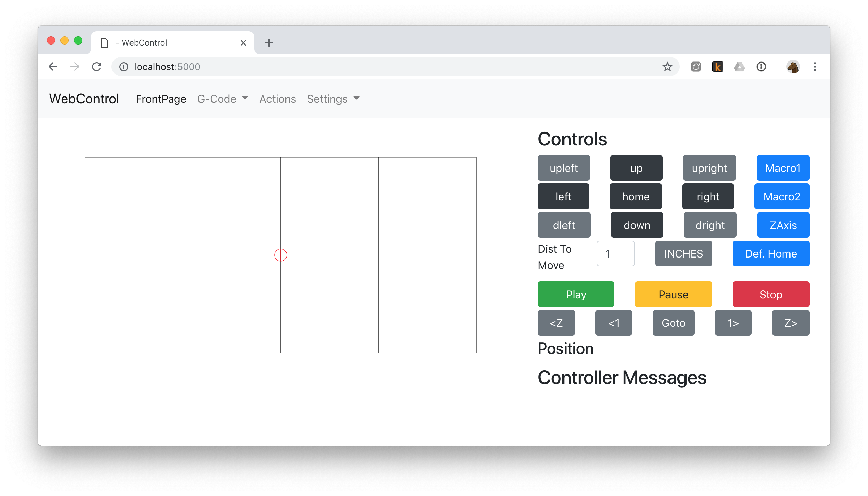Select the FrontPage nav item
The image size is (868, 496).
(x=161, y=99)
